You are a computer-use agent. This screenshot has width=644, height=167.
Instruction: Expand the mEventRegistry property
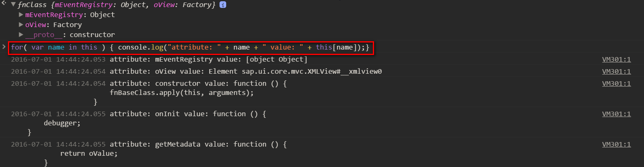pos(21,15)
